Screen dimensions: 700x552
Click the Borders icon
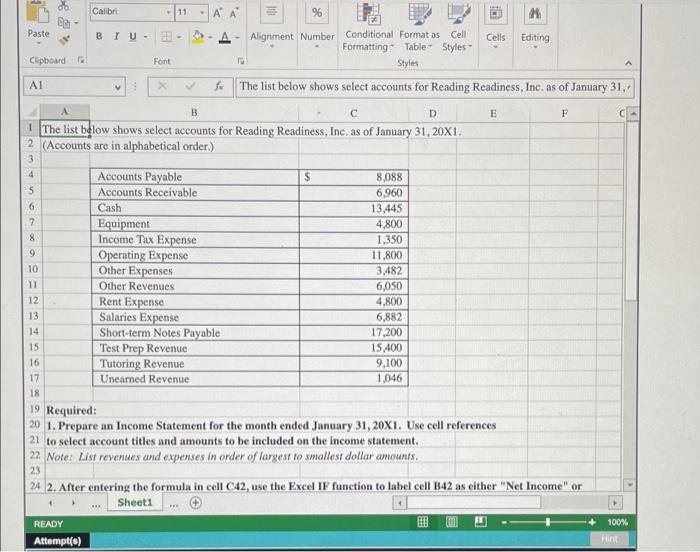click(167, 37)
